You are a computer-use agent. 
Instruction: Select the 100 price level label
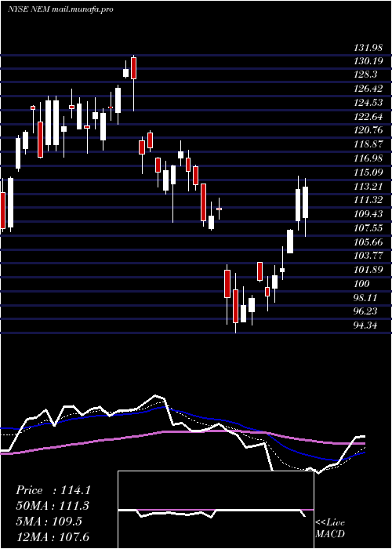coord(361,284)
